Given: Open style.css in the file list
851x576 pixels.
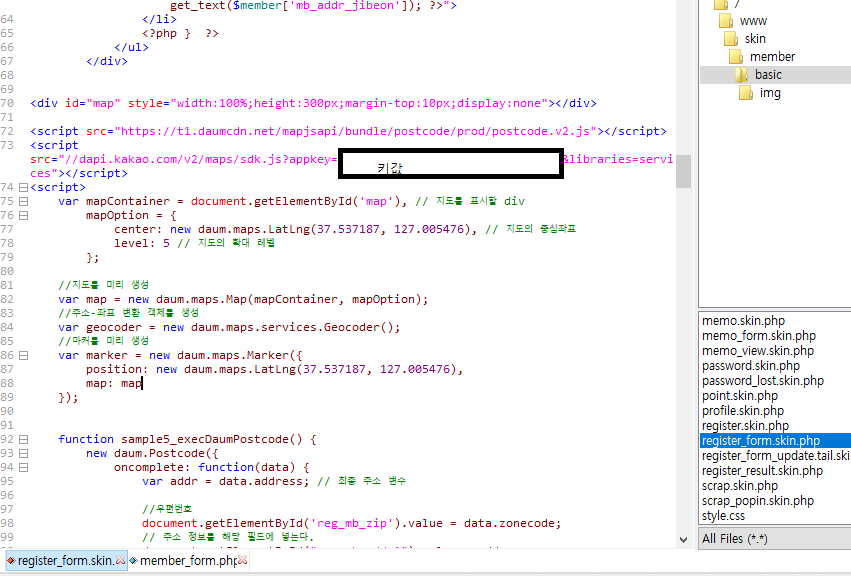Looking at the screenshot, I should [723, 516].
